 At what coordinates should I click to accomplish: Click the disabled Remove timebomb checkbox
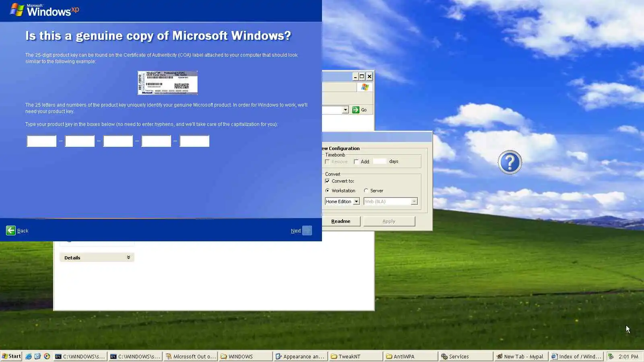[x=327, y=162]
